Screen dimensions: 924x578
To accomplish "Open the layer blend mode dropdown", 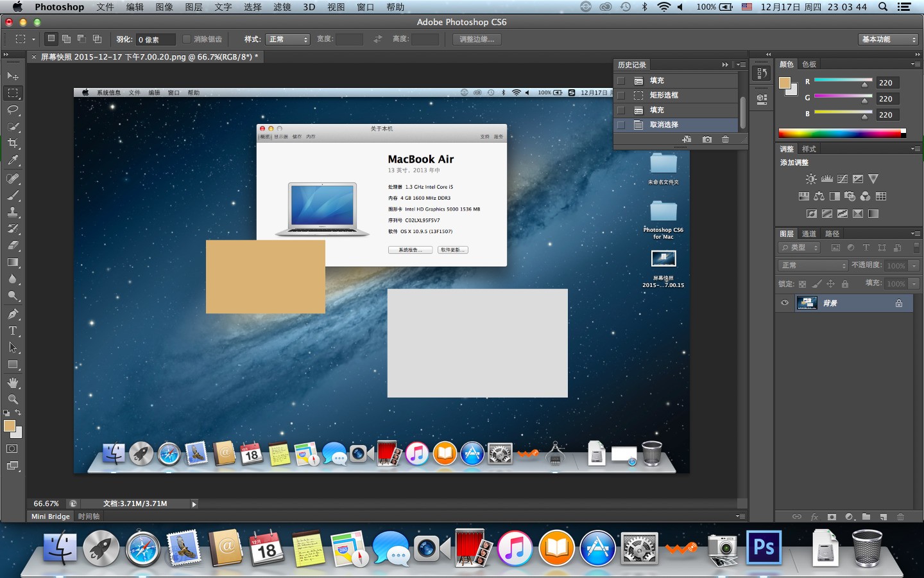I will (x=813, y=265).
